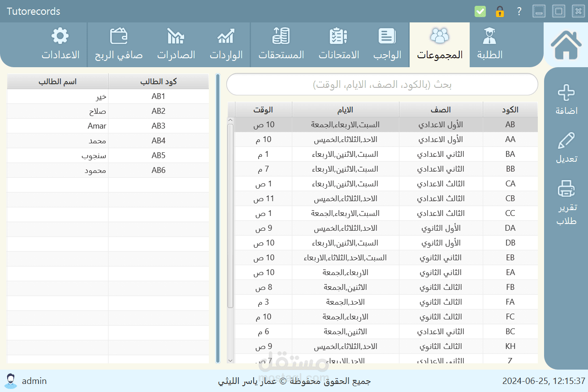Toggle the yellow padlock icon

pyautogui.click(x=500, y=11)
